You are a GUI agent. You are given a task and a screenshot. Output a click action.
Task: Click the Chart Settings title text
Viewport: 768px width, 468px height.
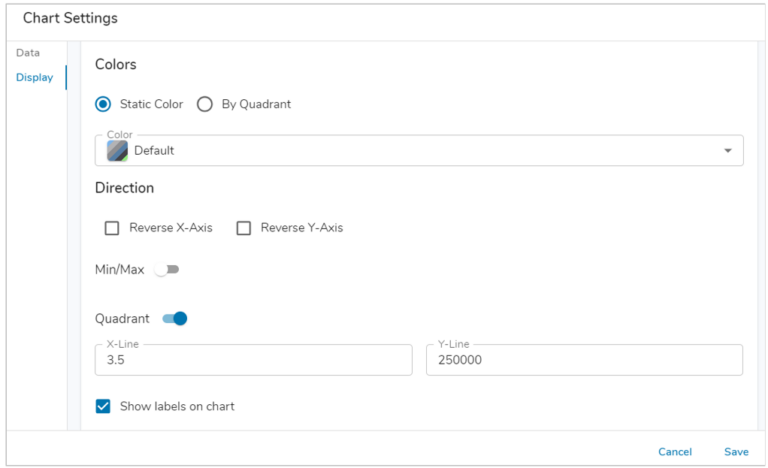tap(70, 18)
